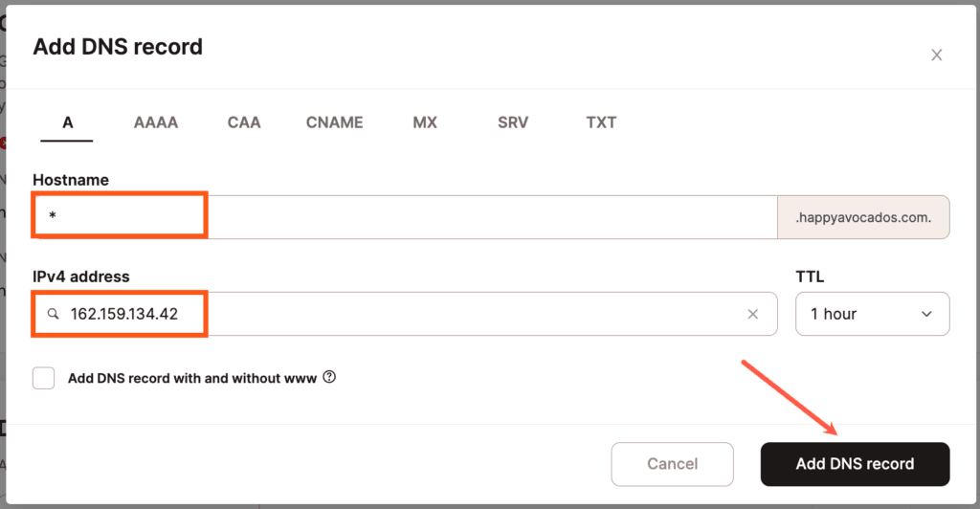Screen dimensions: 980x509
Task: Switch to the AAAA record tab
Action: tap(156, 122)
